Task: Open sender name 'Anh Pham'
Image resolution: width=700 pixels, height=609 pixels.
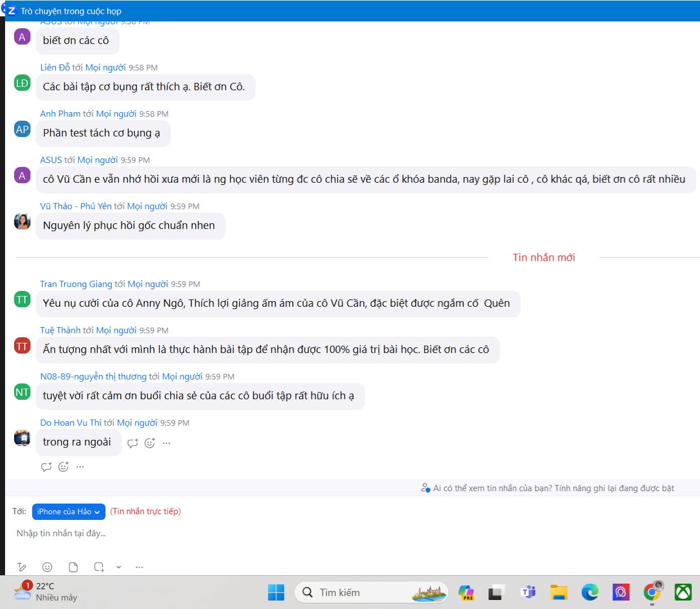Action: (60, 113)
